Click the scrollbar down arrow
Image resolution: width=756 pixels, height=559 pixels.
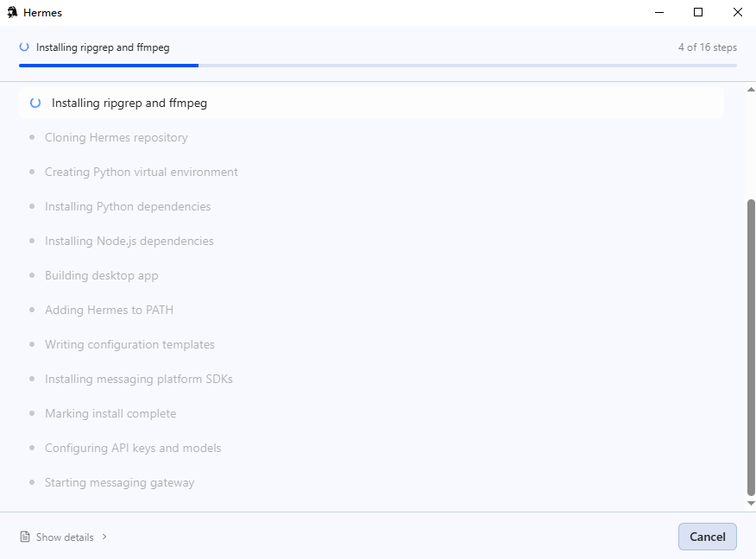click(751, 503)
